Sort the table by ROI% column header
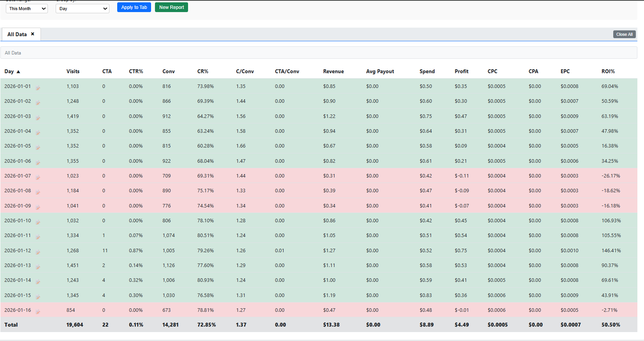Image resolution: width=644 pixels, height=341 pixels. coord(608,71)
